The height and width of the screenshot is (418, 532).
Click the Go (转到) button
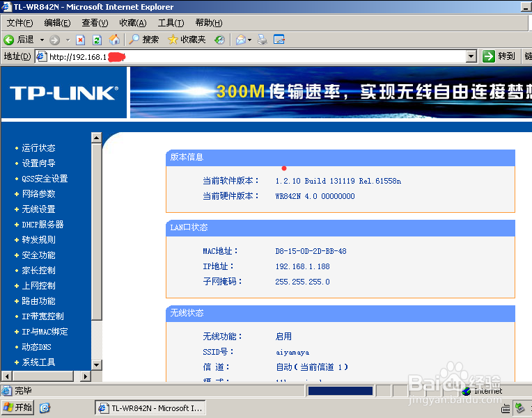pos(499,56)
